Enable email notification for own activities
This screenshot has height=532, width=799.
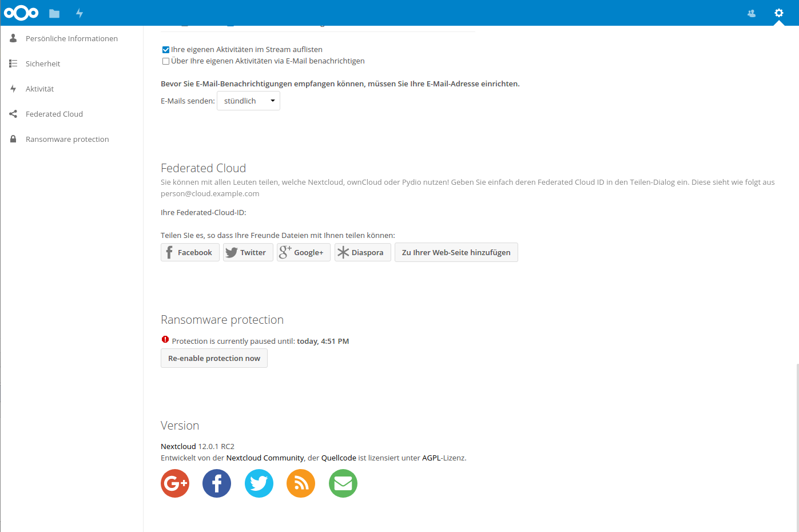click(166, 61)
